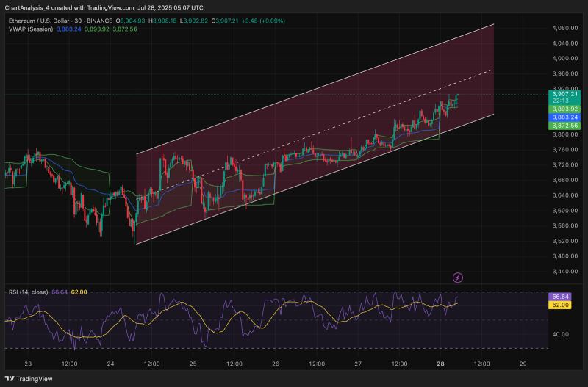588x387 pixels.
Task: Click the green 3,872.56 lower band tag
Action: point(564,126)
